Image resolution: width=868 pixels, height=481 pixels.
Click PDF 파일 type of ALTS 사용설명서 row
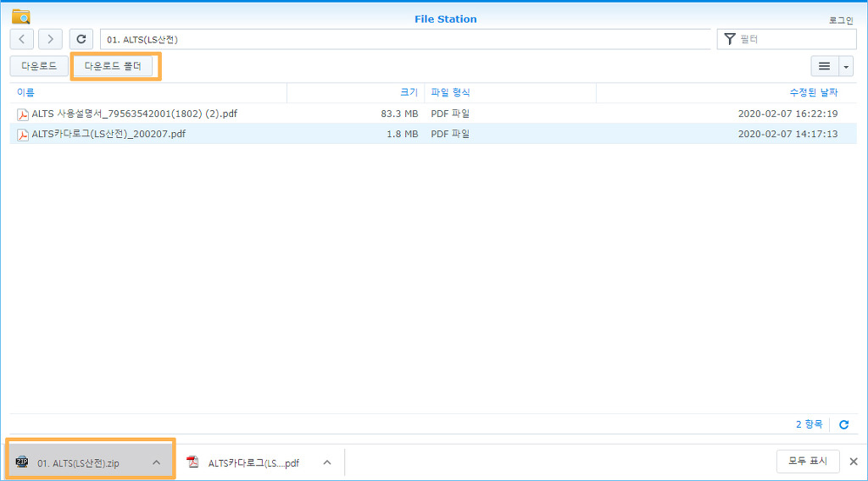[x=450, y=113]
